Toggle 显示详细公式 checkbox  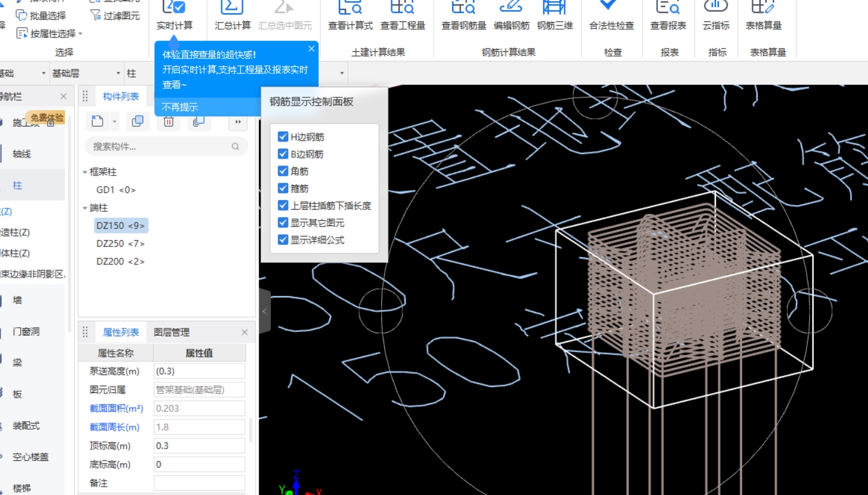point(283,240)
